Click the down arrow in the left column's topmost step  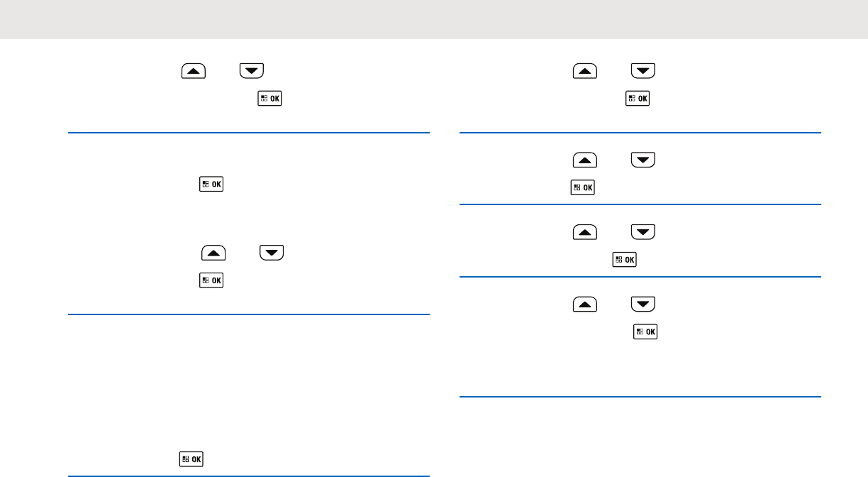pos(252,70)
